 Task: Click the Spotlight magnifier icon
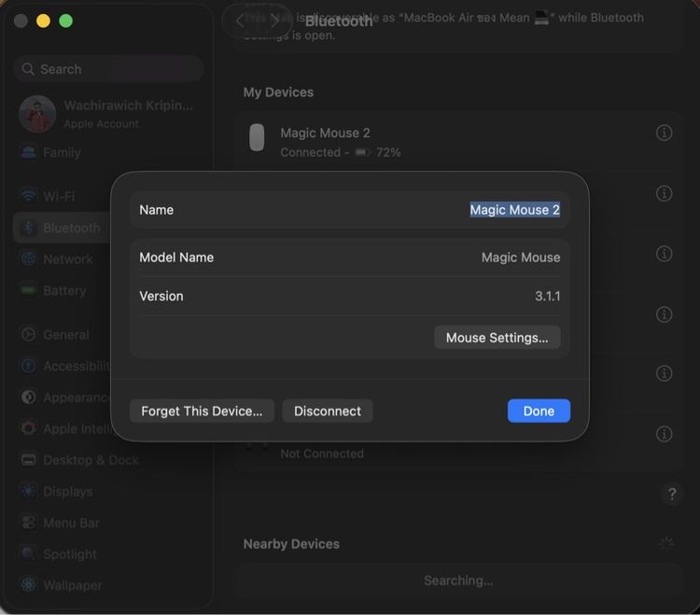coord(29,553)
